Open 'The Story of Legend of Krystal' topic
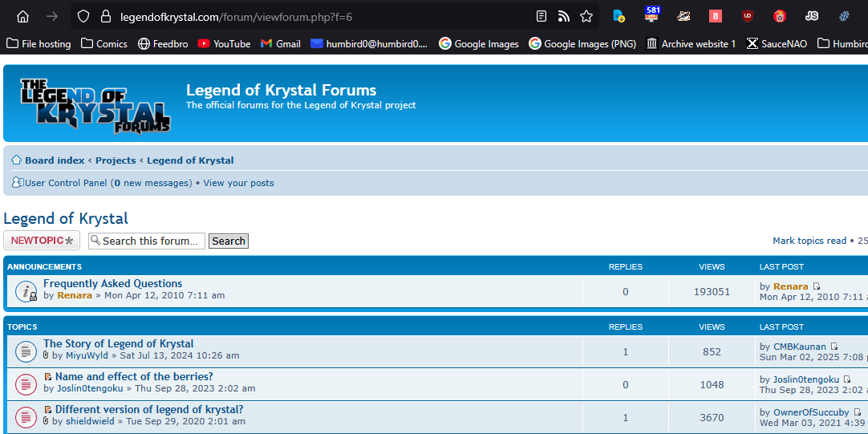868x434 pixels. click(118, 343)
